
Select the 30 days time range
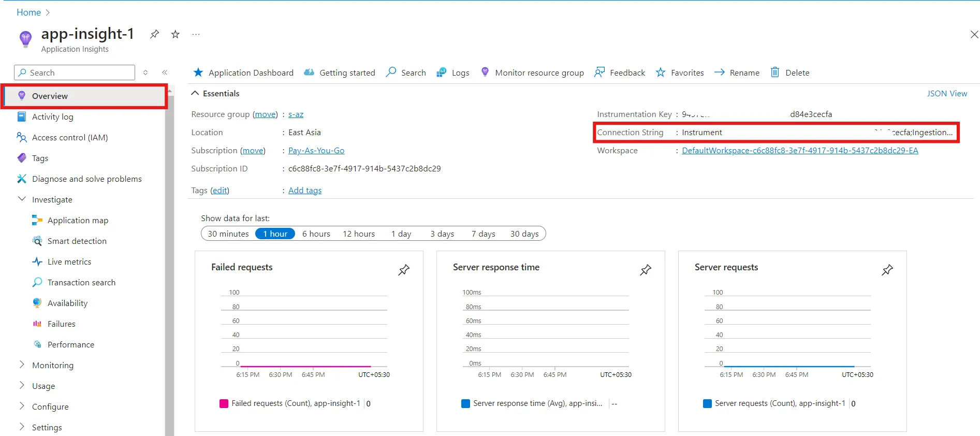click(x=524, y=234)
